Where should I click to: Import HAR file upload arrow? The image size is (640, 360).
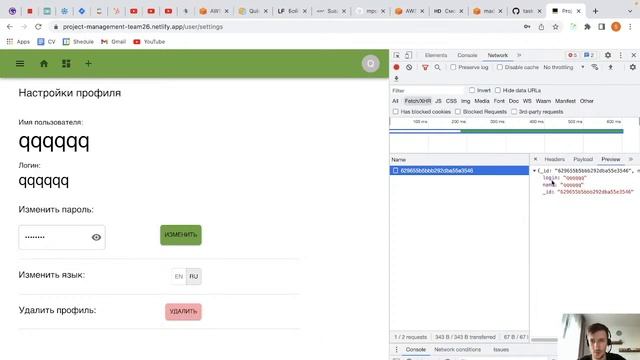(x=611, y=67)
